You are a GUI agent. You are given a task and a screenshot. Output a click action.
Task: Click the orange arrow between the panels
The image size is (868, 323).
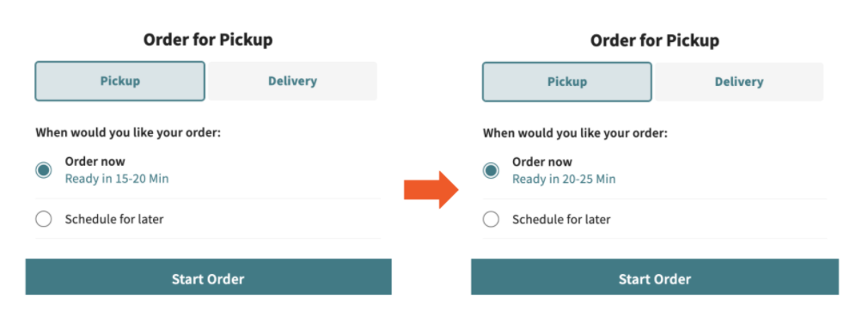point(431,190)
